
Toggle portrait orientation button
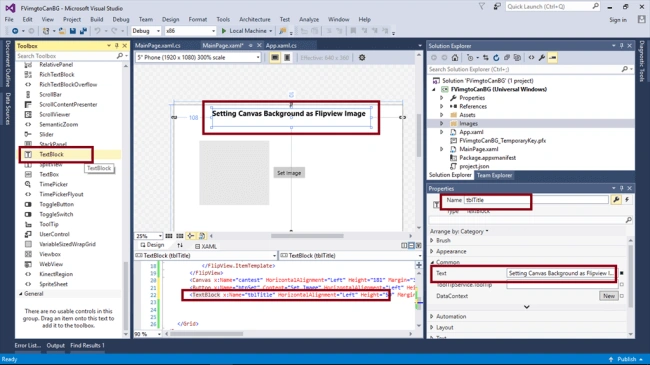click(287, 58)
